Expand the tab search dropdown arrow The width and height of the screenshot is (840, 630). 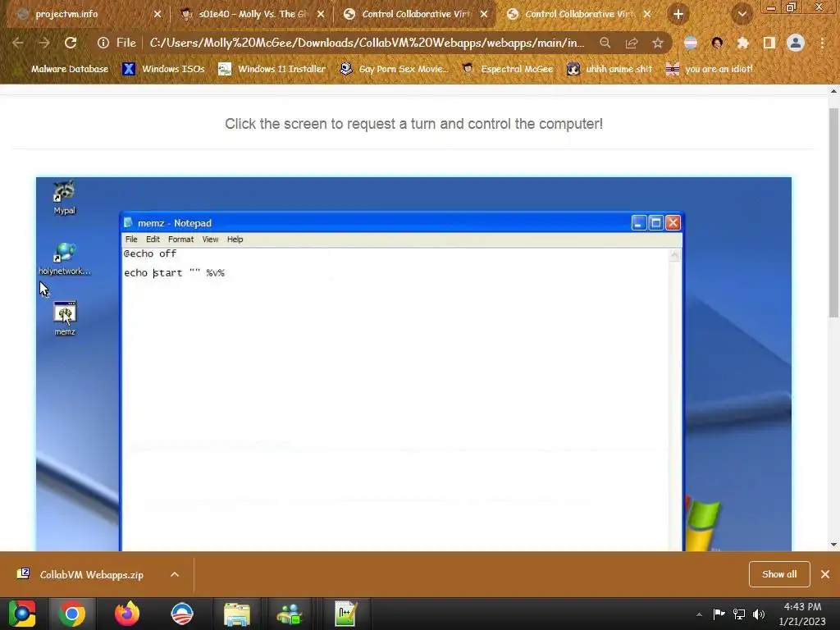click(x=742, y=15)
